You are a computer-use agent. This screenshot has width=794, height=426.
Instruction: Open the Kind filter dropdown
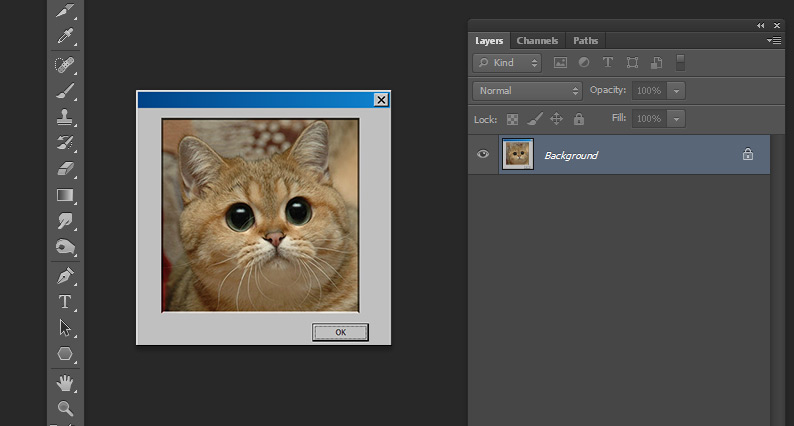507,63
